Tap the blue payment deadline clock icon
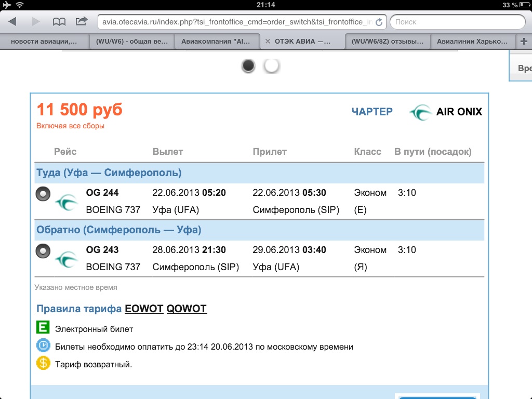 tap(43, 346)
